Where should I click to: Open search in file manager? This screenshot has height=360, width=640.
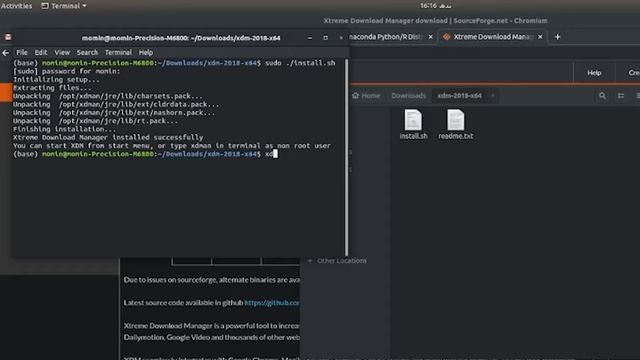[602, 96]
